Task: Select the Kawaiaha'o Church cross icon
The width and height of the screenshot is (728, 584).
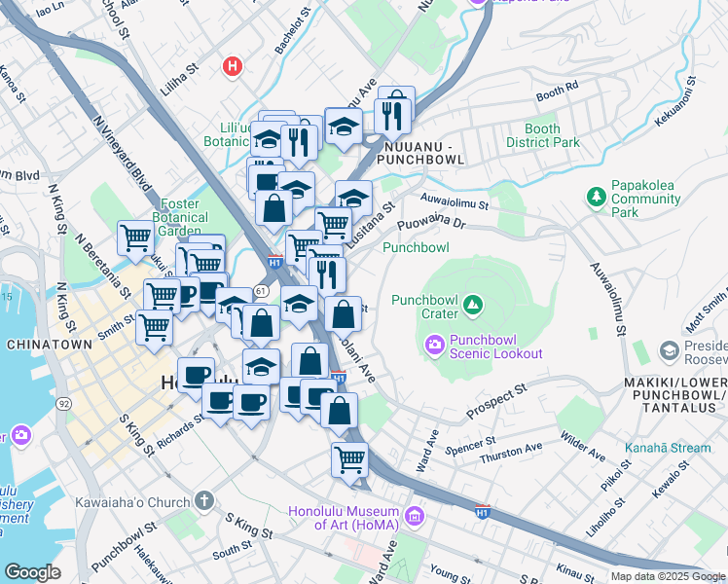Action: point(202,500)
